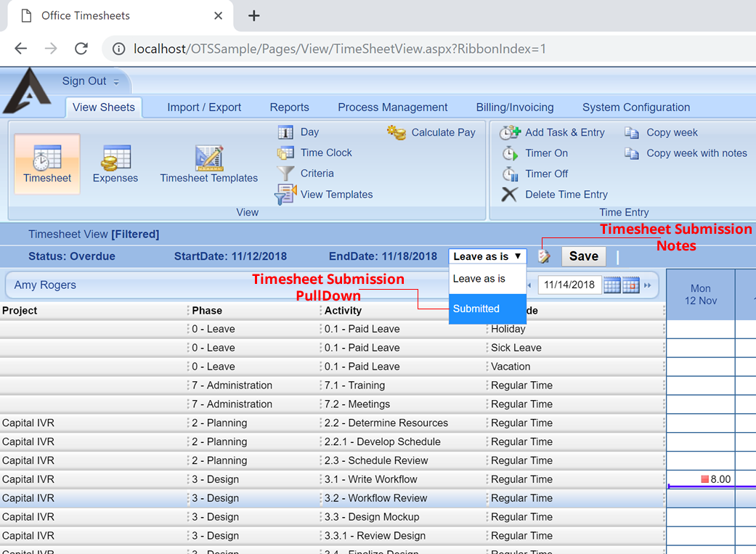Click Calculate Pay icon
The image size is (756, 554).
(x=397, y=133)
